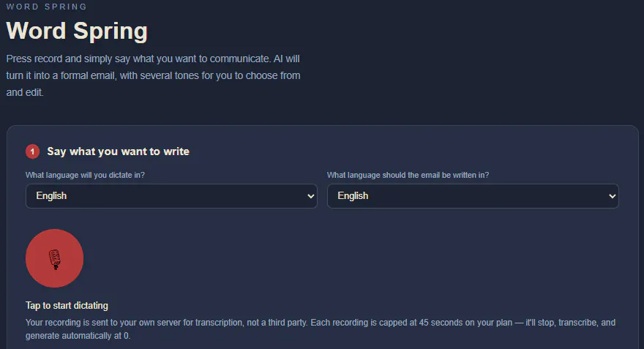
Task: Click empty space right of the microphone button
Action: point(329,258)
